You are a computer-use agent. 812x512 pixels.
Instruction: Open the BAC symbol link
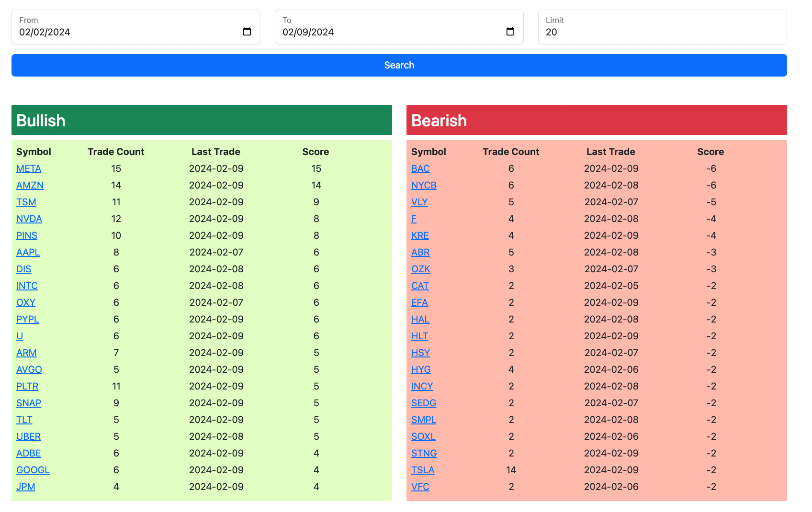point(420,168)
